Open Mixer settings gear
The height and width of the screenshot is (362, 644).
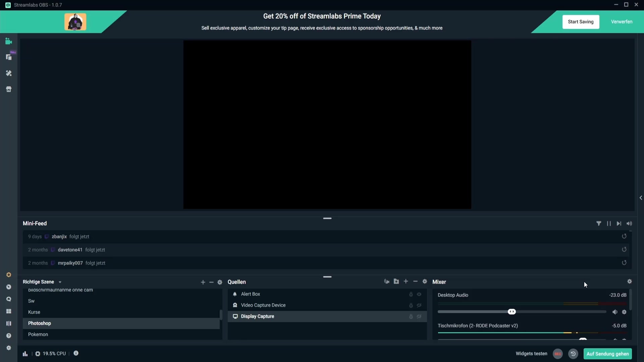click(x=629, y=282)
